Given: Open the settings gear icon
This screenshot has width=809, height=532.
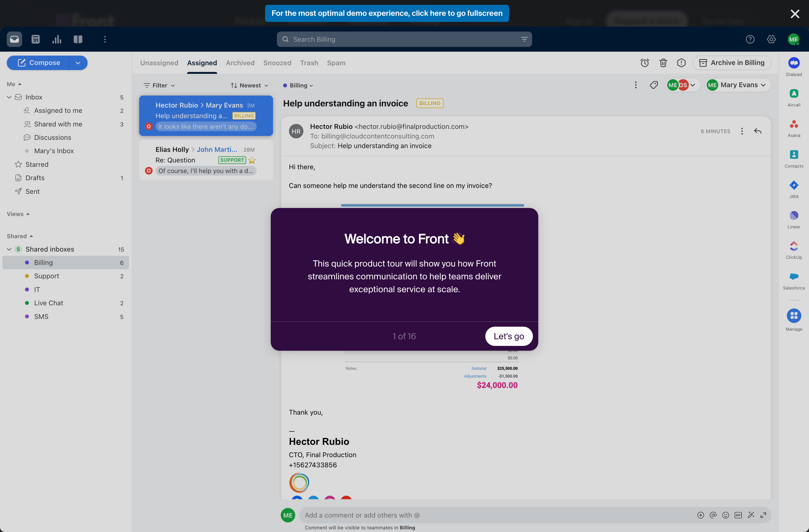Looking at the screenshot, I should tap(771, 39).
